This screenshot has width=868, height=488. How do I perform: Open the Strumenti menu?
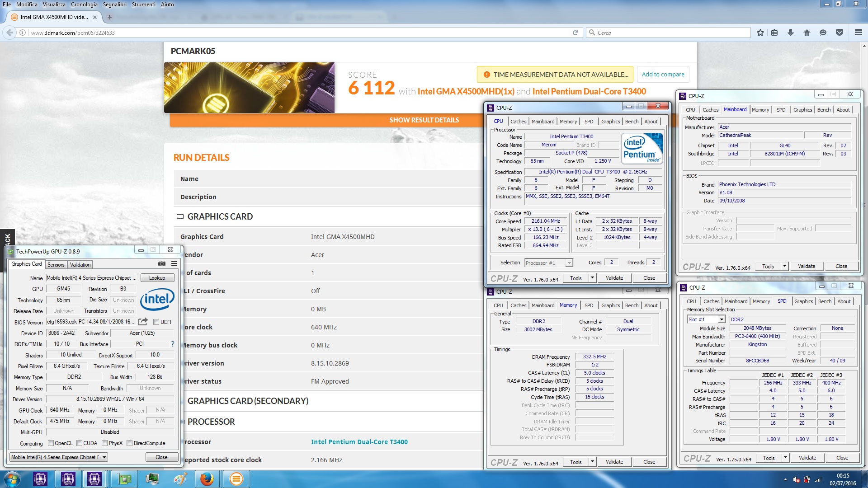tap(143, 4)
